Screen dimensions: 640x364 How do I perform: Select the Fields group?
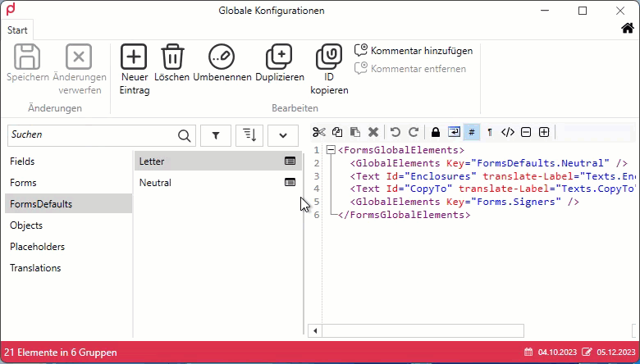[69, 162]
